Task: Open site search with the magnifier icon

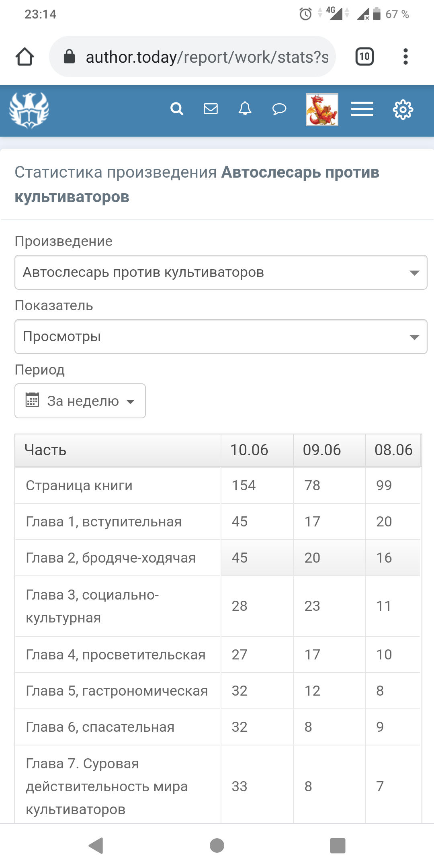Action: pos(177,109)
